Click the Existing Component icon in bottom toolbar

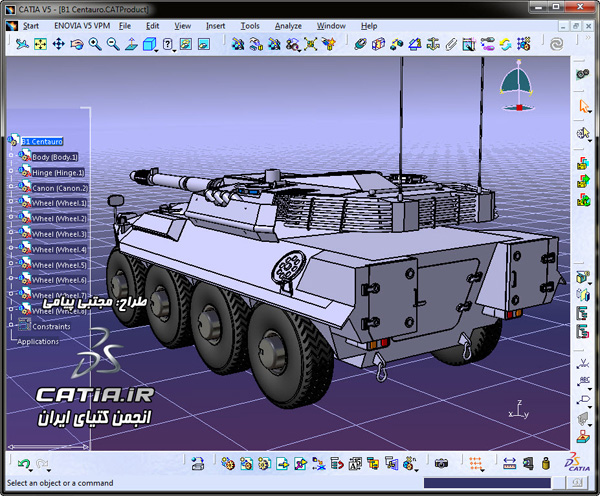tap(282, 463)
